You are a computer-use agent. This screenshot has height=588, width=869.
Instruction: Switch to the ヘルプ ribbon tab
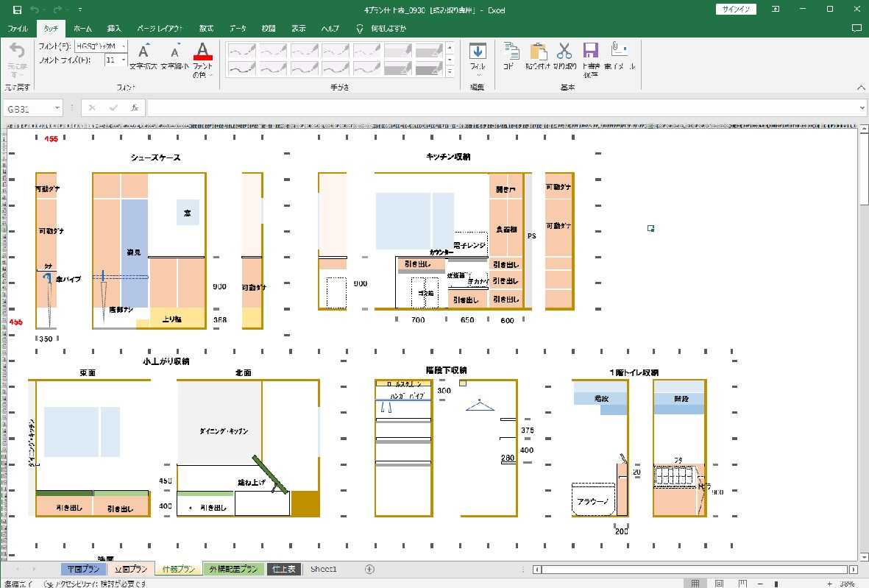pos(330,28)
